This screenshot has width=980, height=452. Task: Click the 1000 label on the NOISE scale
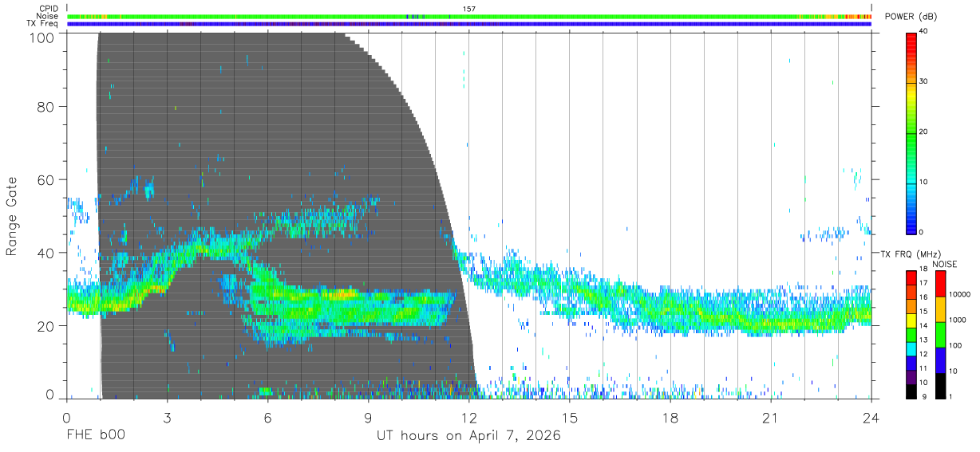point(956,320)
